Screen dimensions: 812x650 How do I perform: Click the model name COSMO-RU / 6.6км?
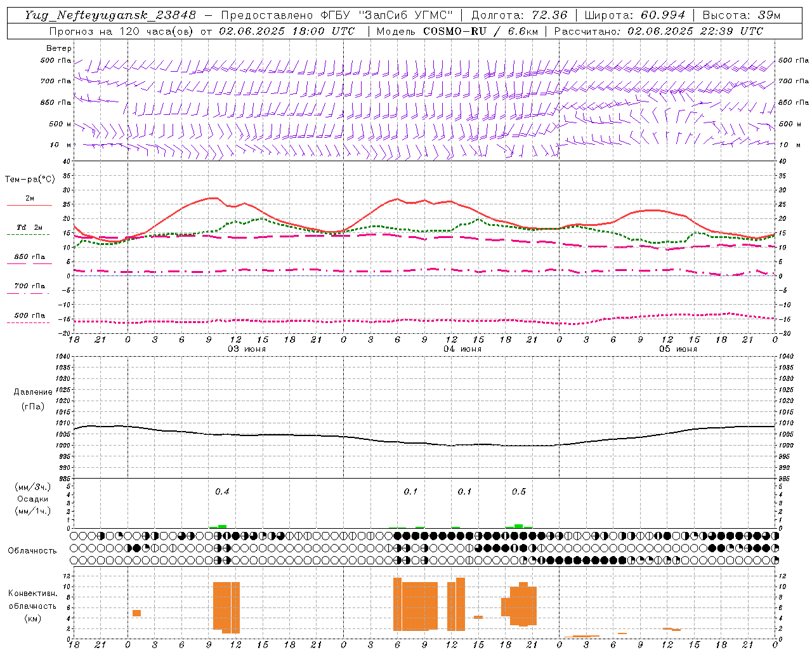click(x=480, y=31)
